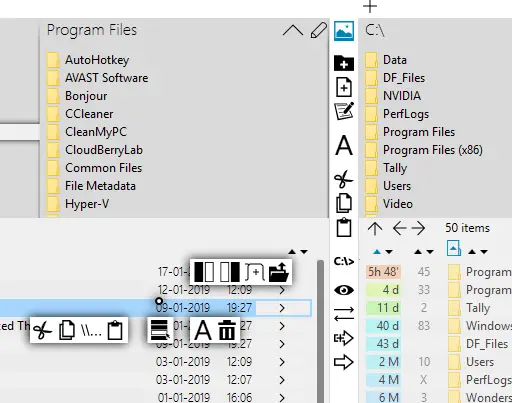Viewport: 512px width, 403px height.
Task: Click the move-to-other-pane outlined arrow icon
Action: [x=344, y=362]
